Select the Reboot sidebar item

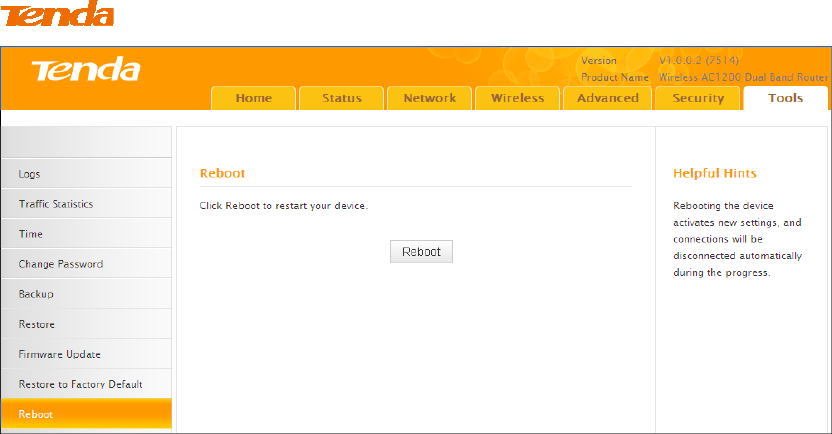pos(86,414)
